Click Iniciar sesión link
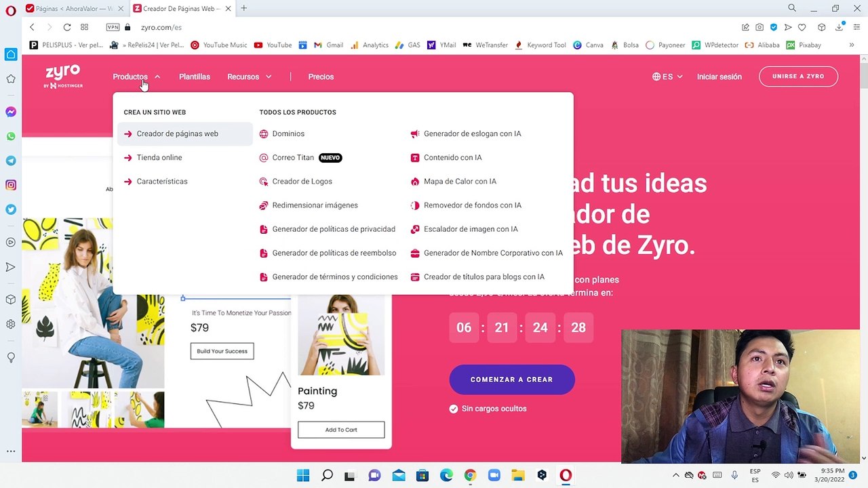868x488 pixels. pos(719,77)
